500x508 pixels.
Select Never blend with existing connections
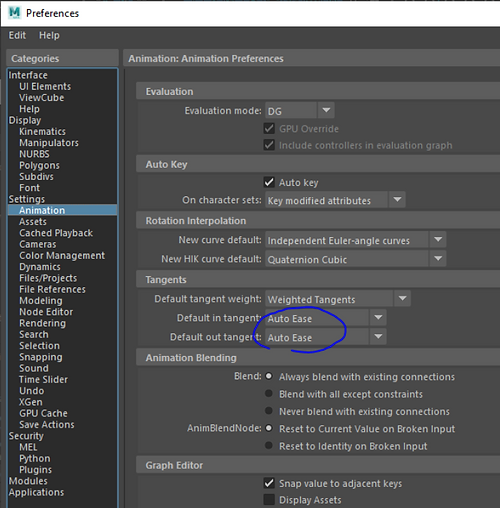pos(269,411)
